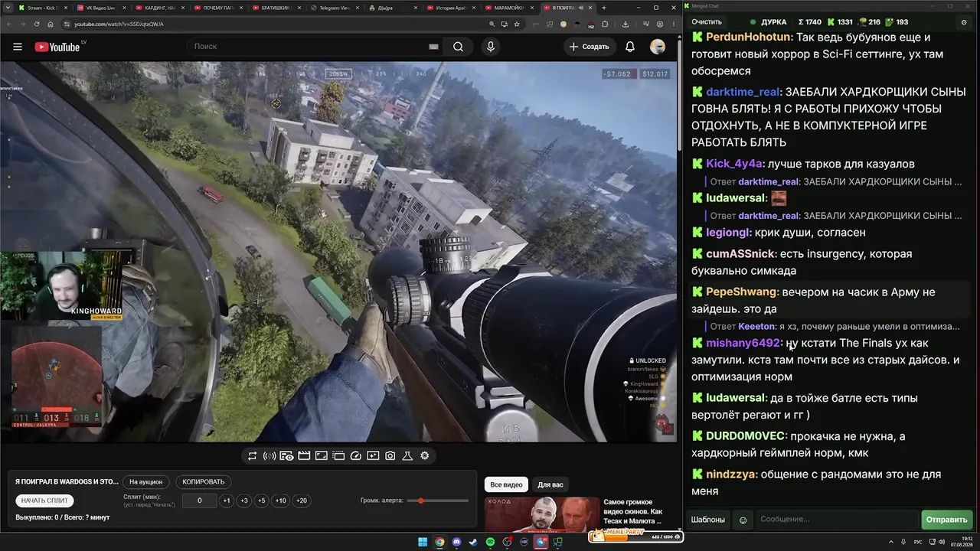
Task: Open Steam from the taskbar
Action: (473, 543)
